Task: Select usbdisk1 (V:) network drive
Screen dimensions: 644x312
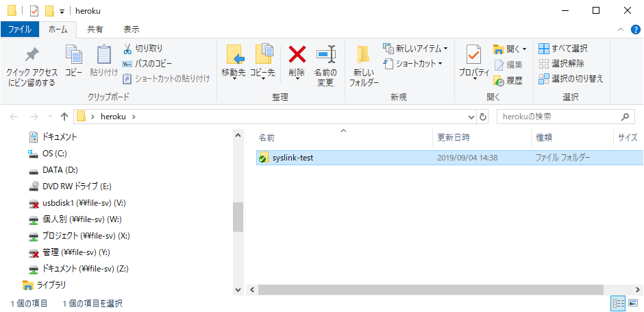Action: (77, 203)
